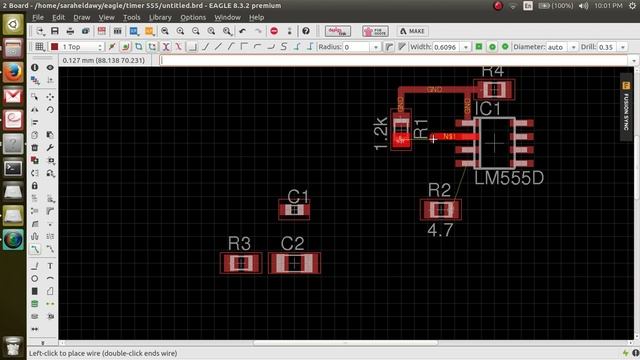Select the Delete trash tool
The width and height of the screenshot is (640, 360).
coord(35,147)
